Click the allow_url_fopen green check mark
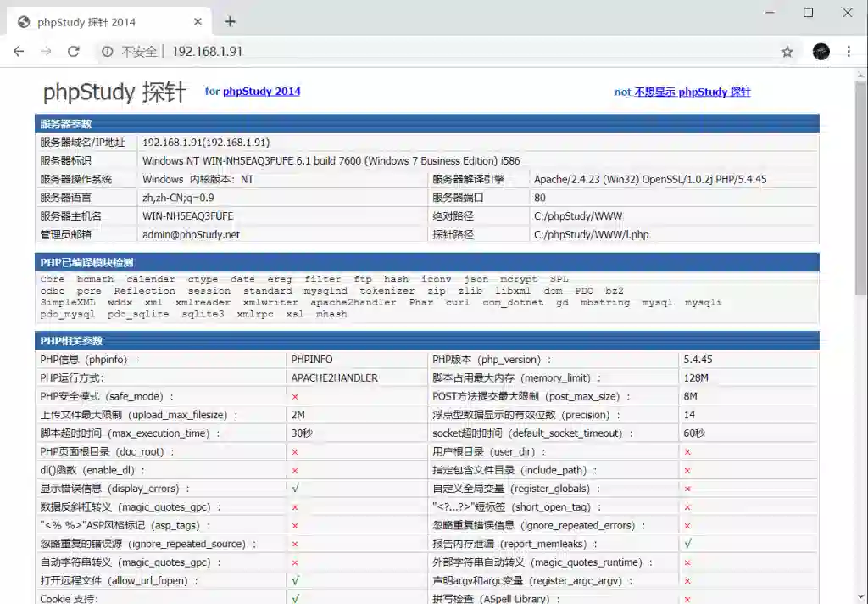 [x=295, y=580]
